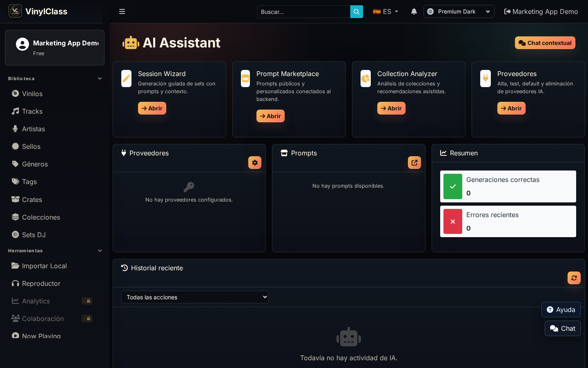Click the Ayuda help button
Image resolution: width=588 pixels, height=368 pixels.
[x=561, y=310]
